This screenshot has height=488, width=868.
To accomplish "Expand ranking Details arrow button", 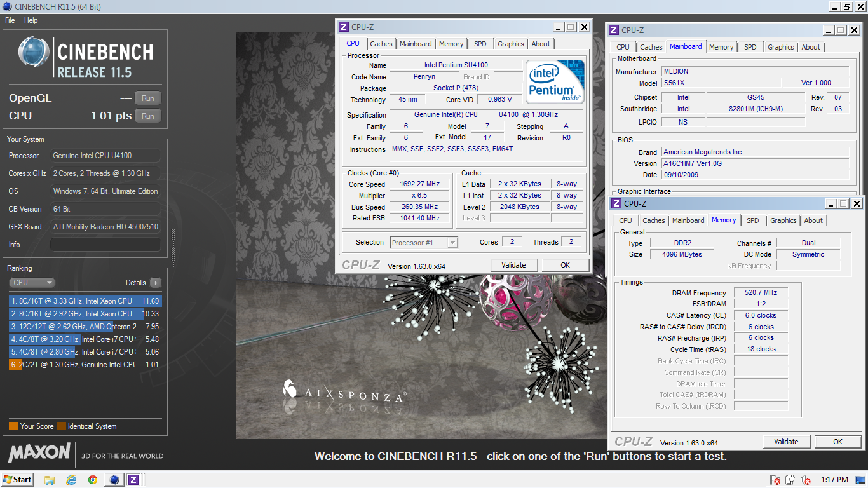I will click(155, 283).
